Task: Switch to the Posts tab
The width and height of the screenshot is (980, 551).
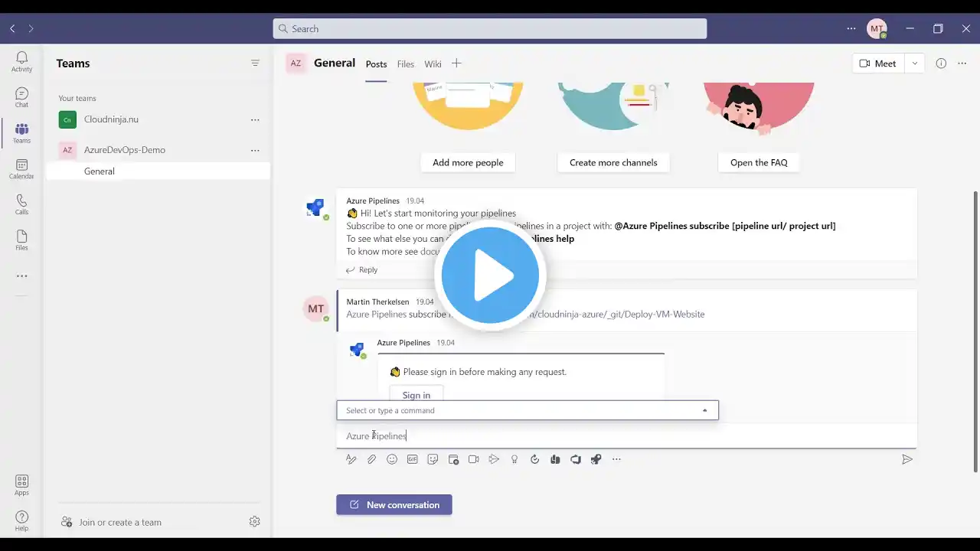Action: click(376, 64)
